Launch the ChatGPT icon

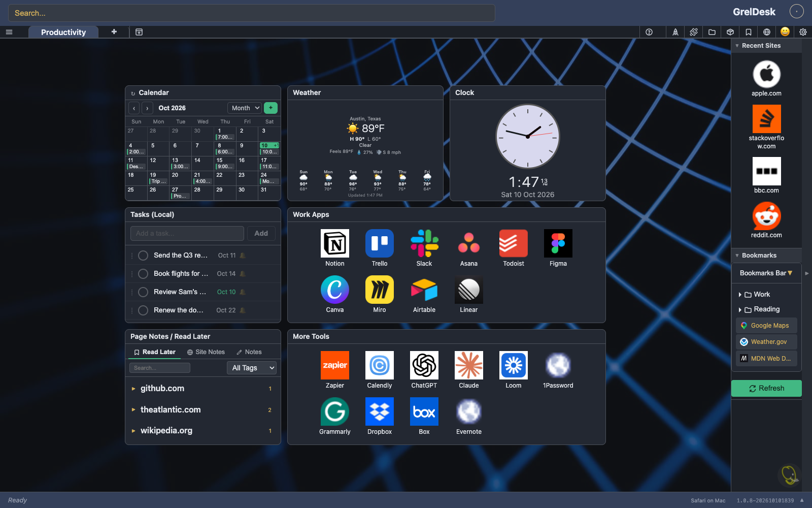[x=424, y=365]
